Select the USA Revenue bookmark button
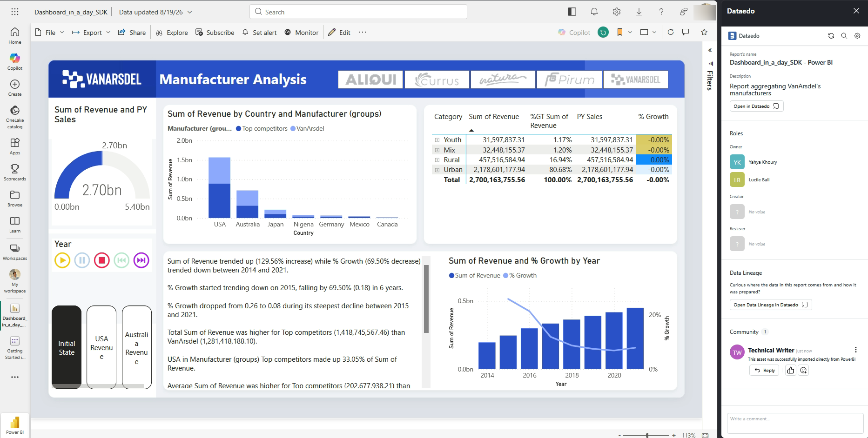Image resolution: width=868 pixels, height=438 pixels. [101, 347]
